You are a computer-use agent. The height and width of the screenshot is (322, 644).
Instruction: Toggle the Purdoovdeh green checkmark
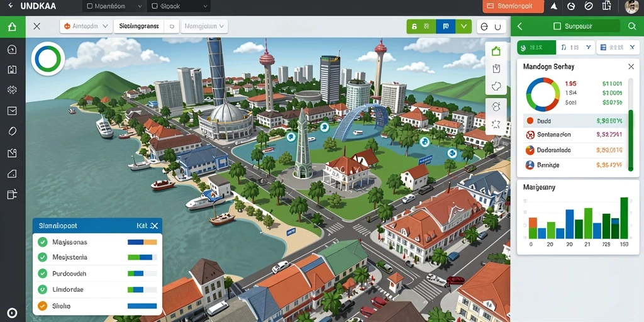point(42,273)
